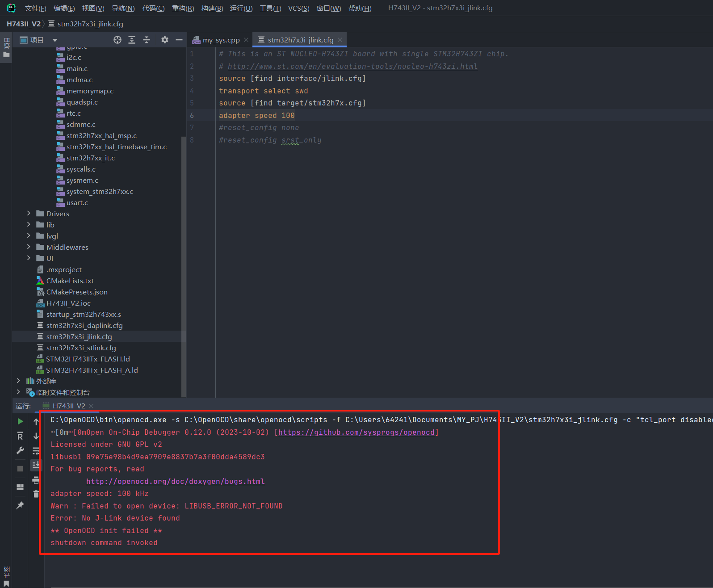Select main.c in the project tree
Screen dimensions: 713x588
tap(77, 68)
